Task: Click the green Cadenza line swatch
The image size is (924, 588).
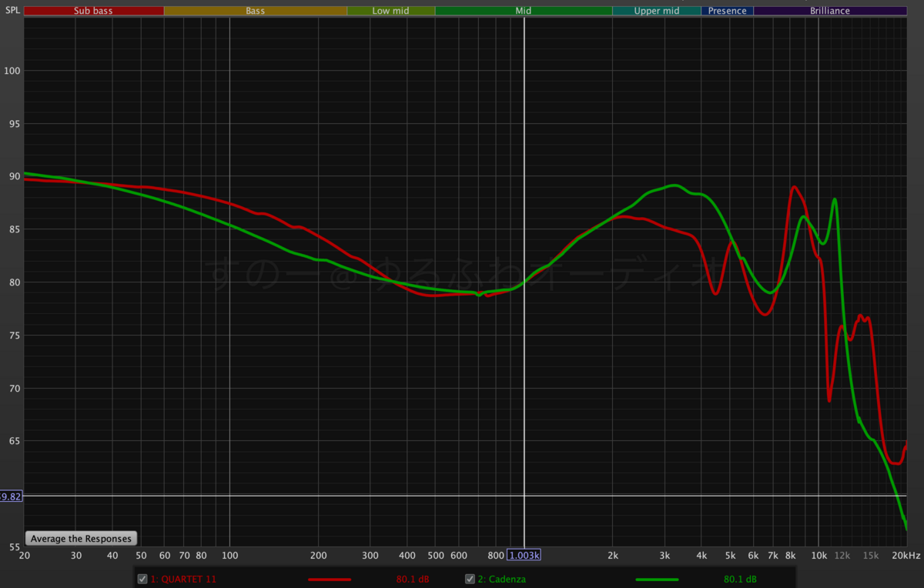Action: tap(657, 579)
